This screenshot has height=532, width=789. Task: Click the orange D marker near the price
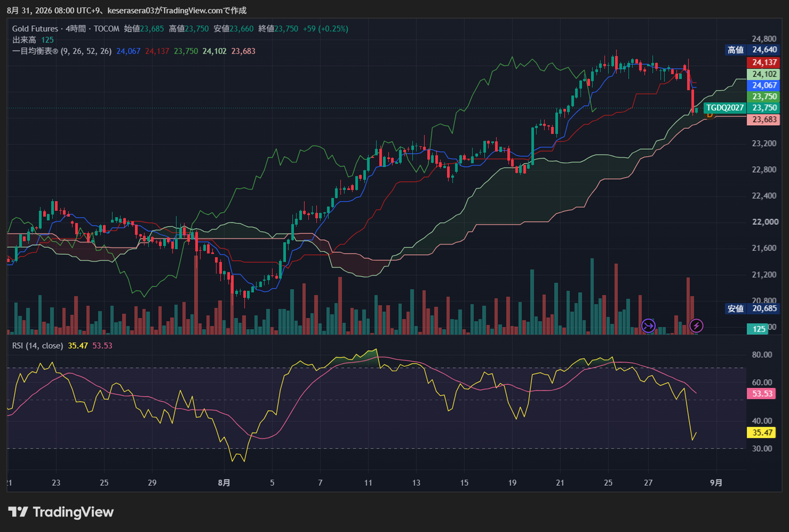709,114
